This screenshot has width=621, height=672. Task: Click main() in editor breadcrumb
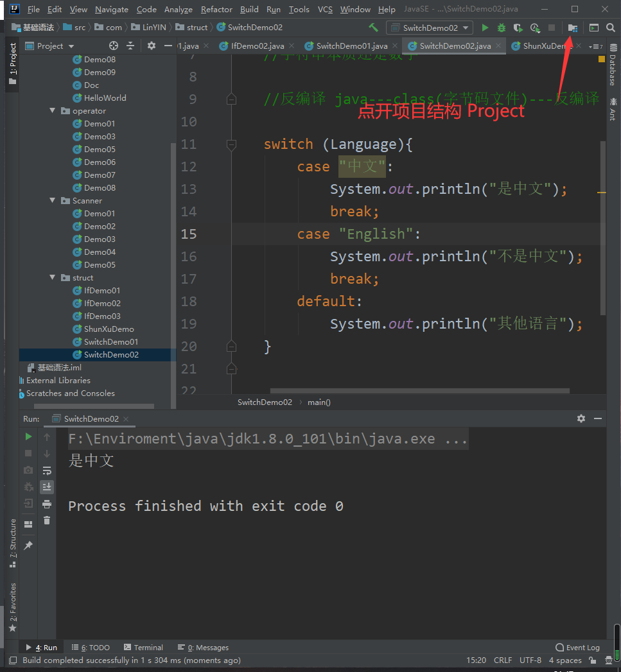click(319, 402)
